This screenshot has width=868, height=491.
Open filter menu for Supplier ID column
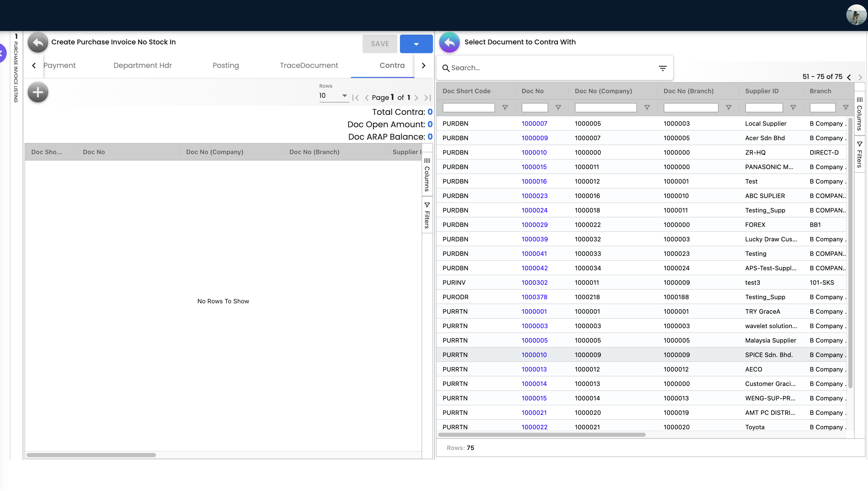[793, 107]
